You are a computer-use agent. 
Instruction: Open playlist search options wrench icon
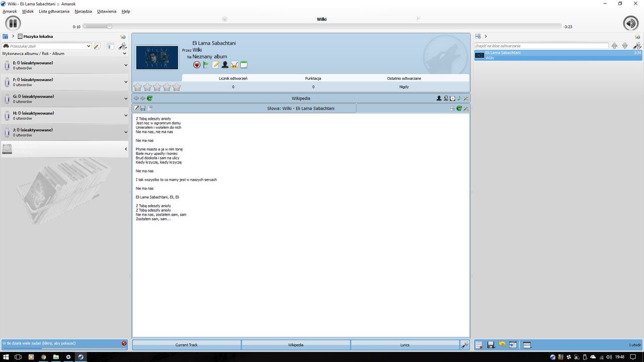coord(637,46)
